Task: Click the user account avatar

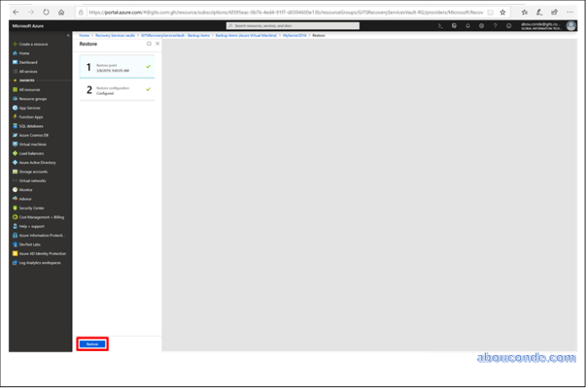Action: (x=571, y=26)
